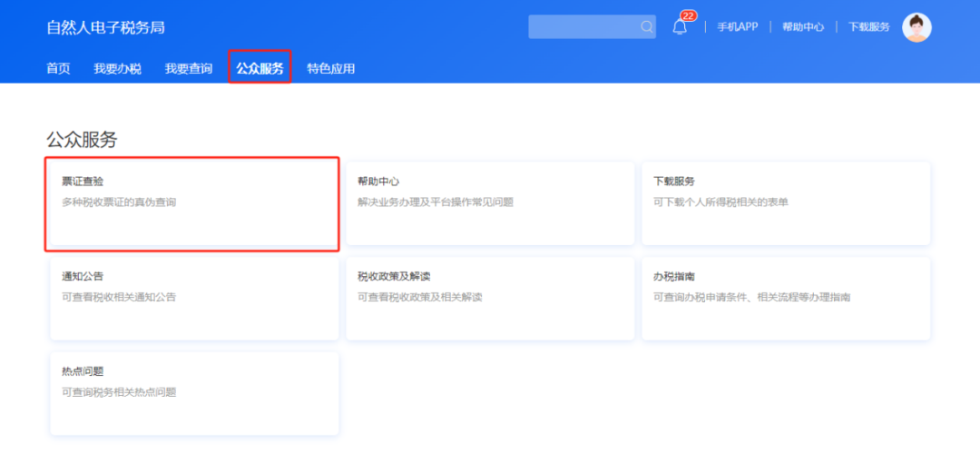Click the 22 unread notifications badge
Image resolution: width=980 pixels, height=453 pixels.
pyautogui.click(x=689, y=15)
